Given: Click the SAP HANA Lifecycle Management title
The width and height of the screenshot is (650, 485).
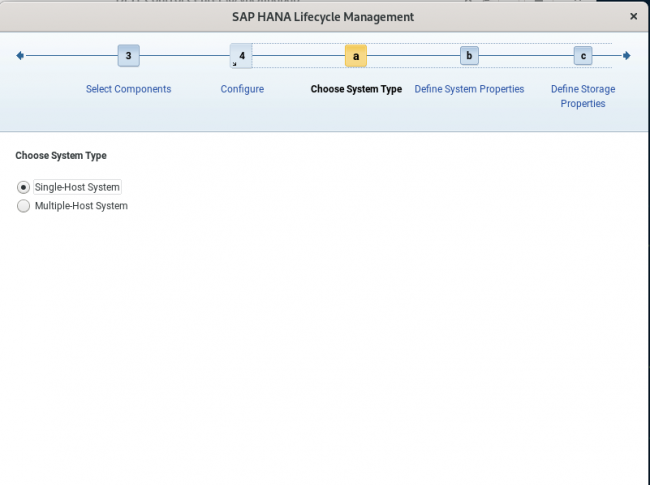Looking at the screenshot, I should click(323, 17).
